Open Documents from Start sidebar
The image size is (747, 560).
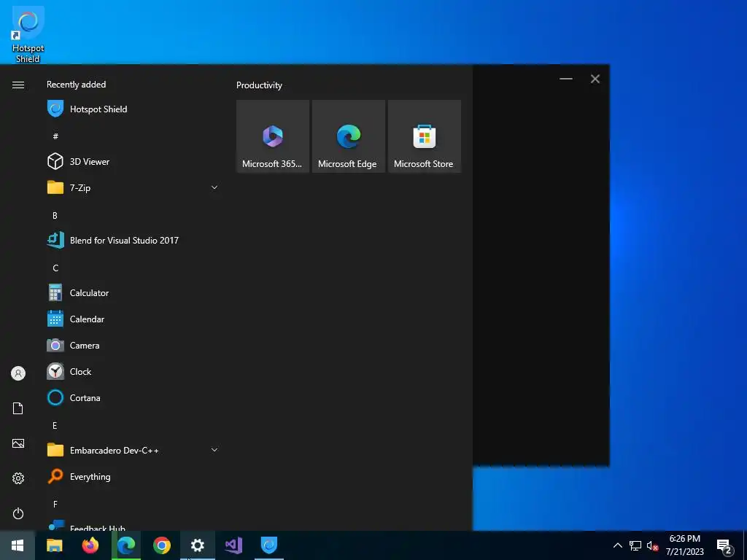point(18,408)
